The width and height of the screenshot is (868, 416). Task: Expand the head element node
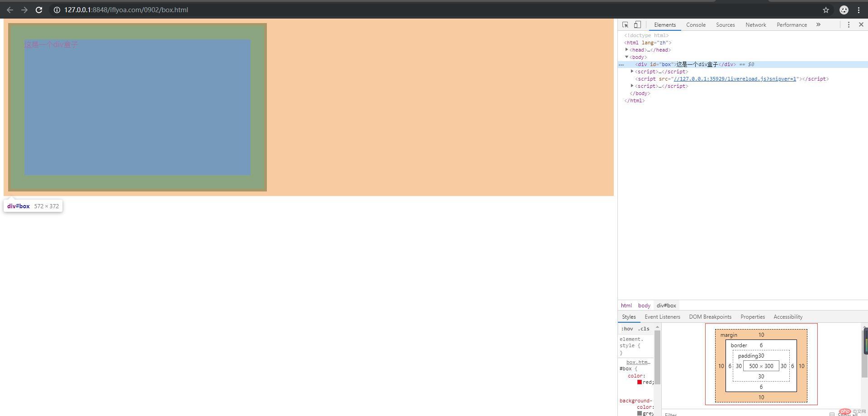point(626,50)
